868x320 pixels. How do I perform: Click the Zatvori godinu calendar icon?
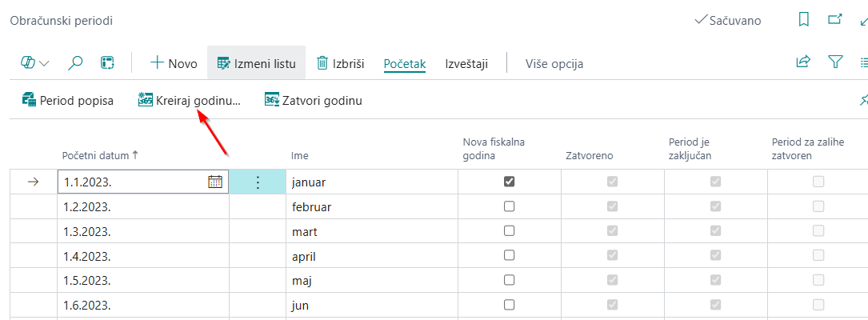(272, 100)
